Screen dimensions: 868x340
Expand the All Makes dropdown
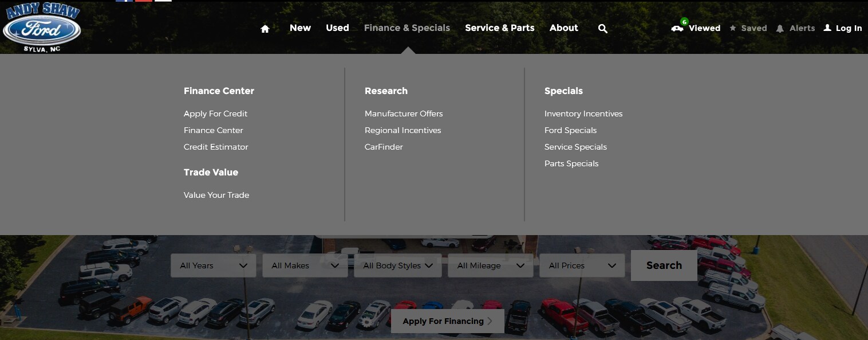(x=305, y=265)
